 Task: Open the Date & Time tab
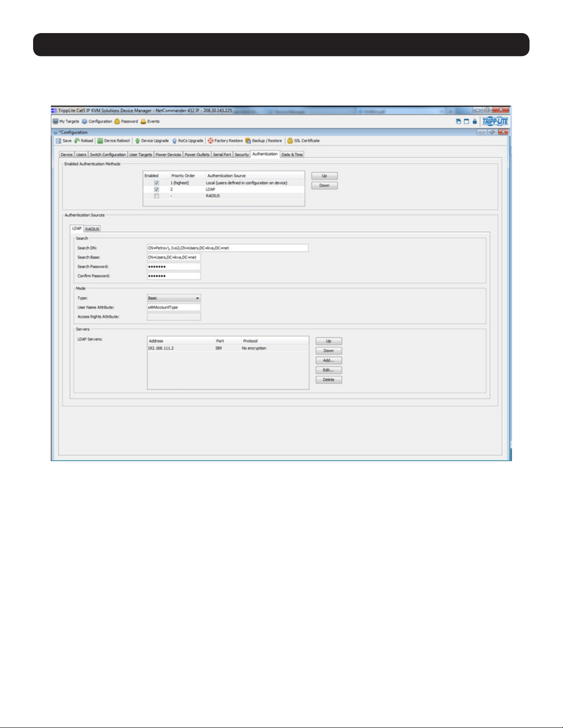pos(292,155)
